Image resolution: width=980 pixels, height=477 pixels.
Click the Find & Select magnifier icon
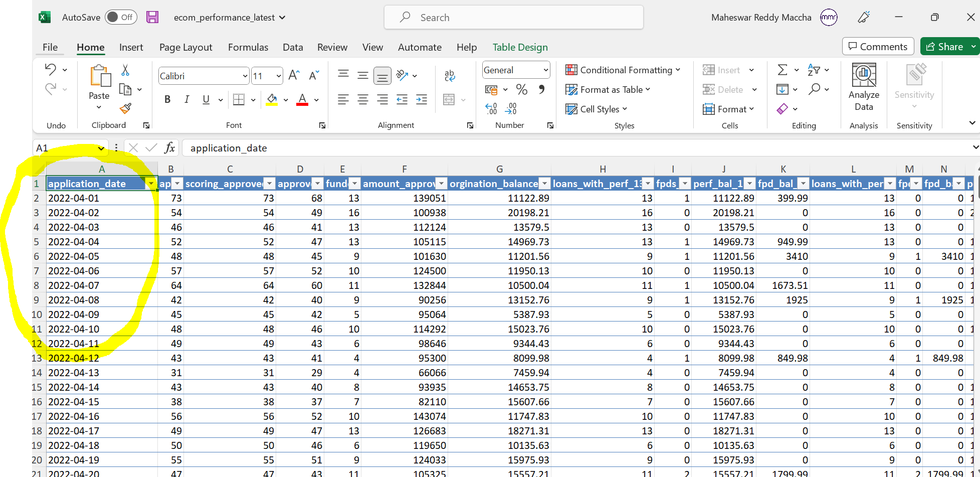[x=815, y=89]
